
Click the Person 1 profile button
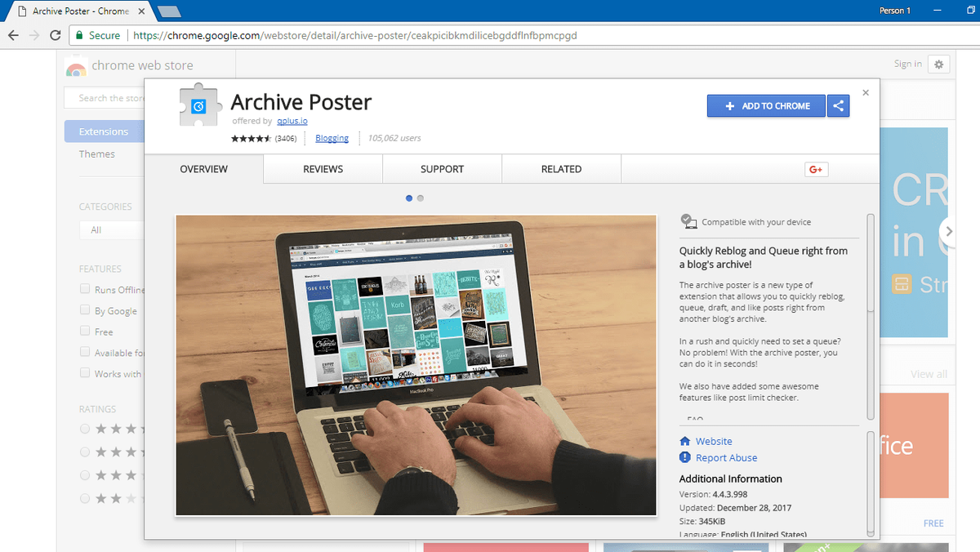pyautogui.click(x=895, y=11)
